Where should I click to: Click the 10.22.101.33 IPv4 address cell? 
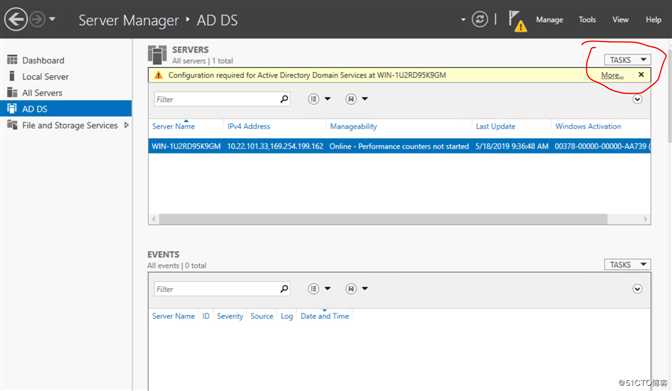tap(275, 146)
